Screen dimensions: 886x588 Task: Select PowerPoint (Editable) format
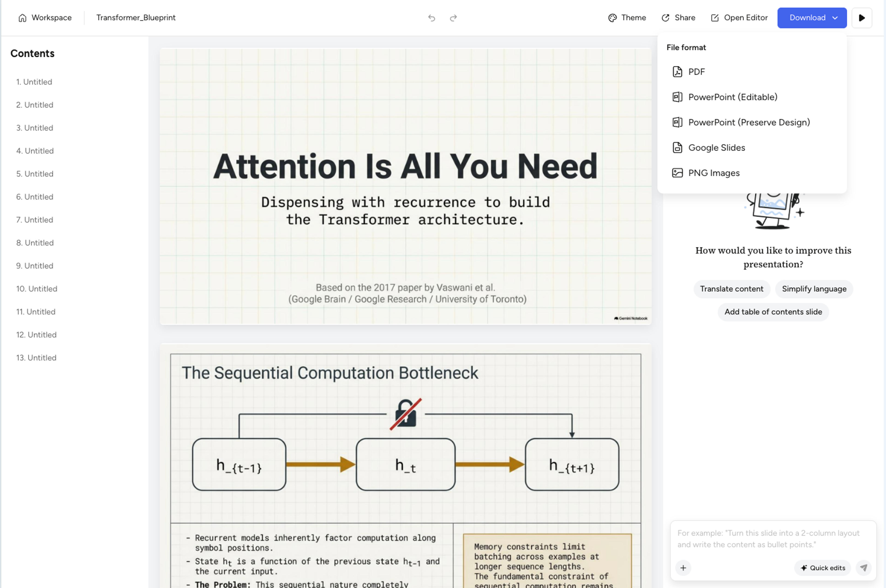coord(752,97)
